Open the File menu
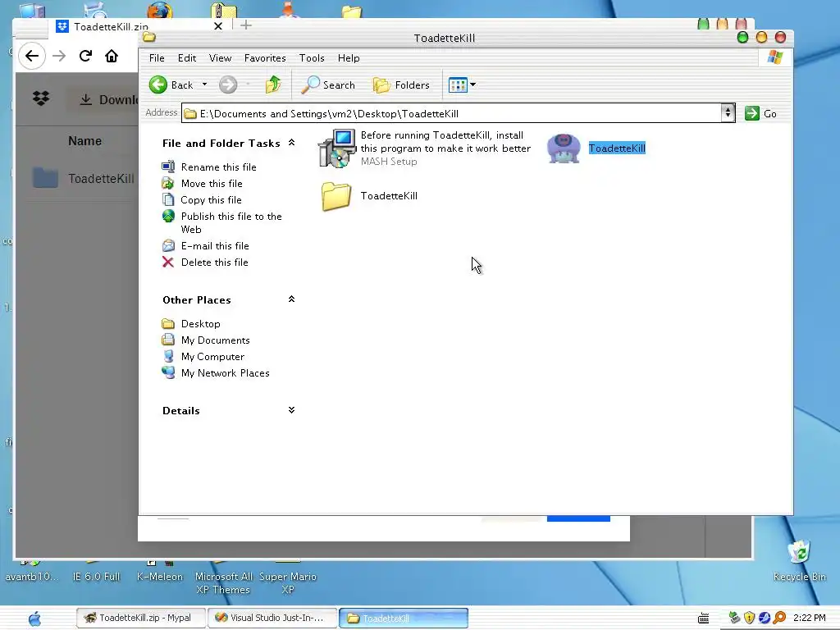840x630 pixels. coord(157,58)
